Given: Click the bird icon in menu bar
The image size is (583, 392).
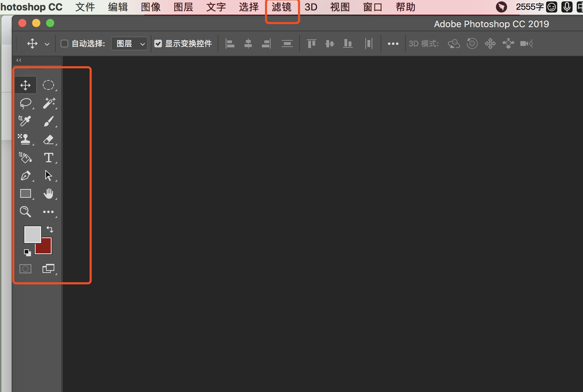Looking at the screenshot, I should tap(501, 7).
